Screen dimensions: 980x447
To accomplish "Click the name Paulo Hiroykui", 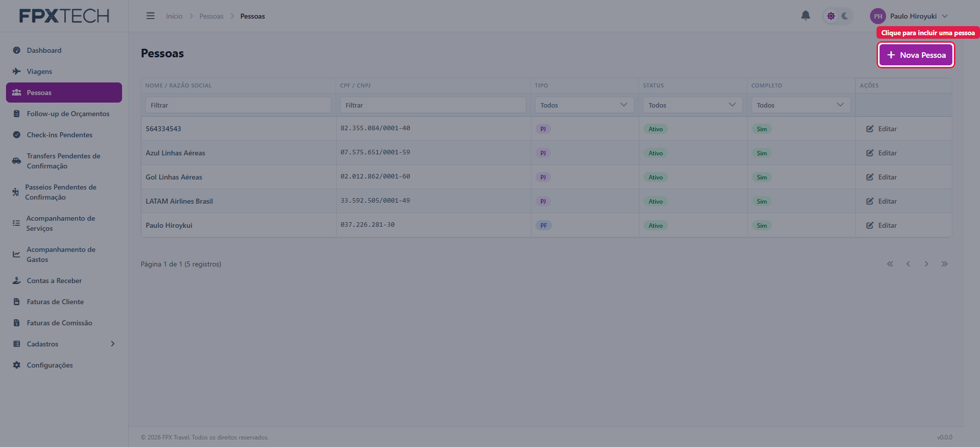I will [x=169, y=225].
